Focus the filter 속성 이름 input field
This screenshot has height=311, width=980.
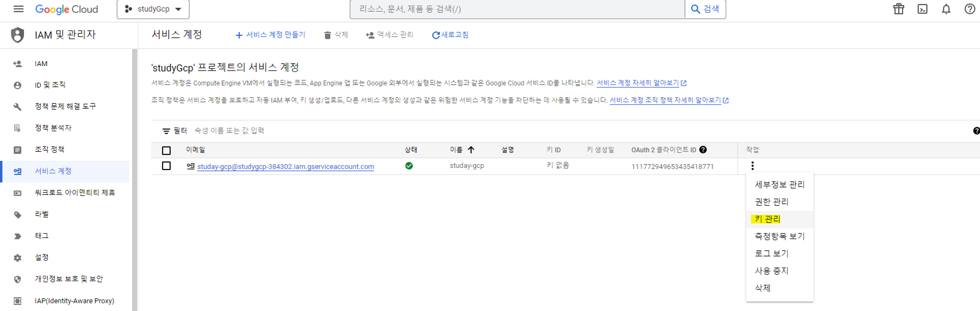point(229,131)
